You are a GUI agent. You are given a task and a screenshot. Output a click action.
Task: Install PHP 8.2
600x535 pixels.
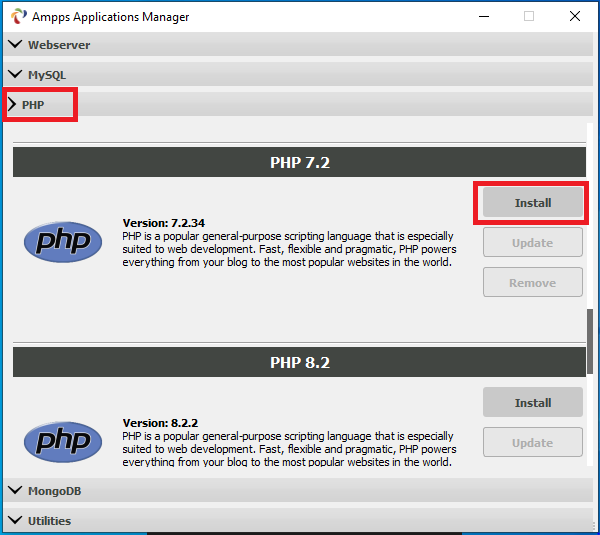pos(533,402)
